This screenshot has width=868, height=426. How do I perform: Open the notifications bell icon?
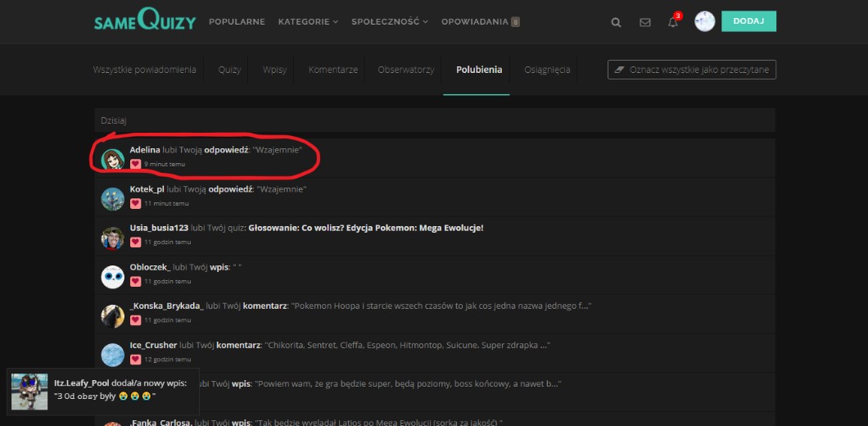(x=673, y=22)
